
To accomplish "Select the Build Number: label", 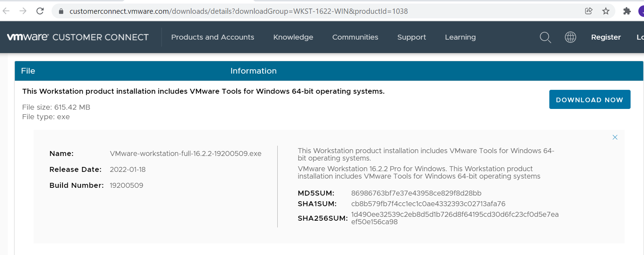I will point(77,185).
